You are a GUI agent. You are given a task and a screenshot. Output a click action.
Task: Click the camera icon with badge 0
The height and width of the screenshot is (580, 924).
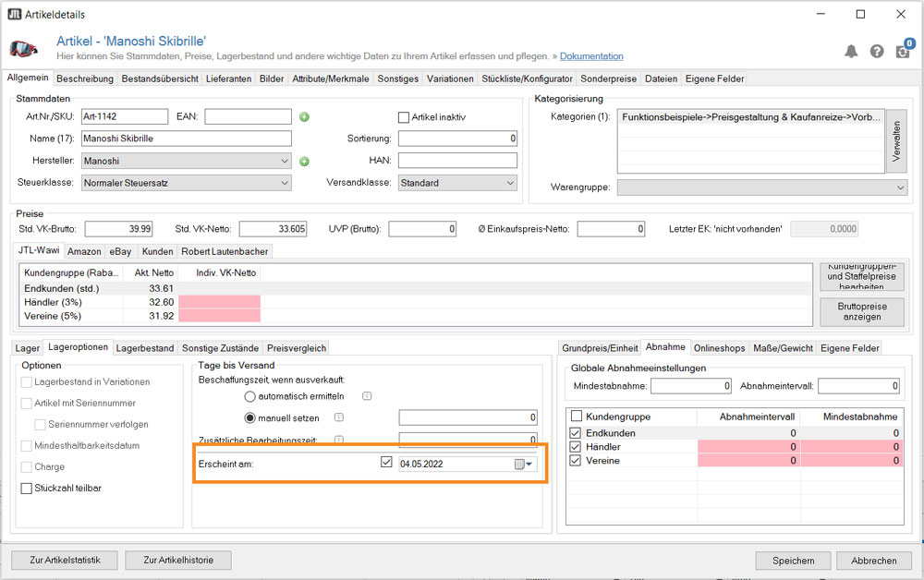click(904, 50)
